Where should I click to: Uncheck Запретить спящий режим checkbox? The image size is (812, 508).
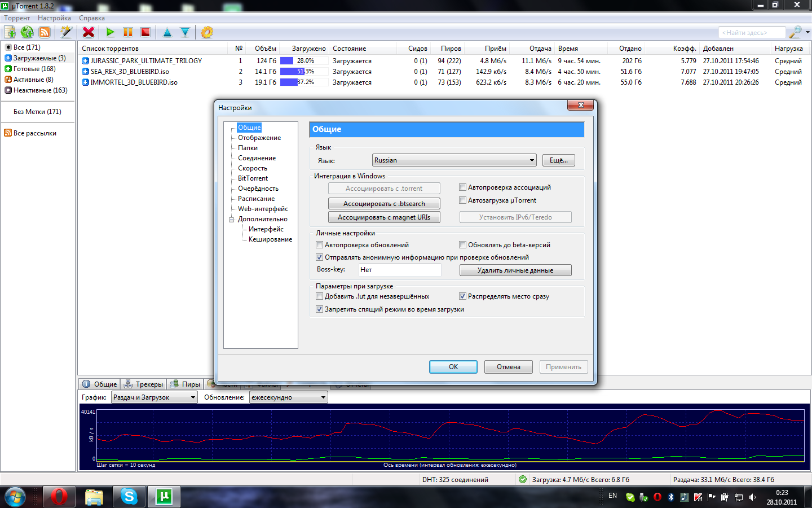[x=319, y=309]
